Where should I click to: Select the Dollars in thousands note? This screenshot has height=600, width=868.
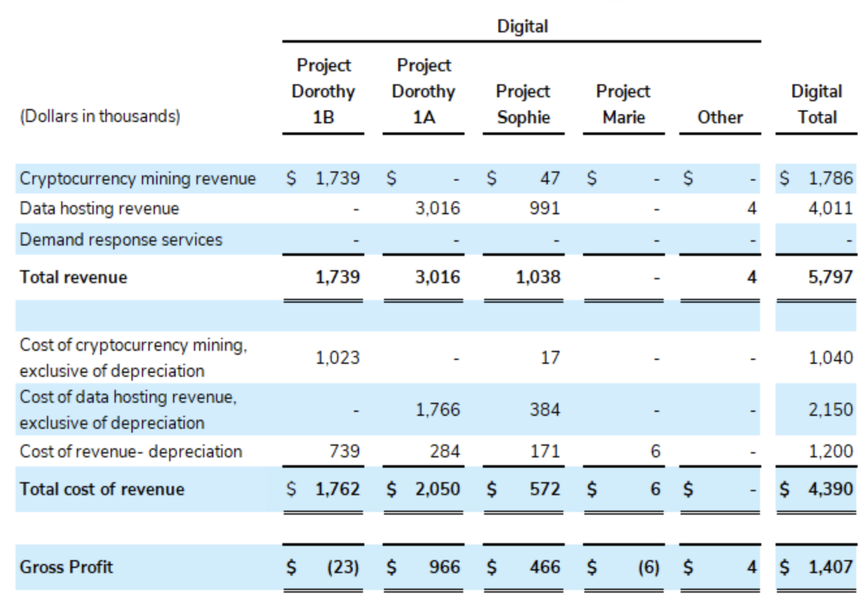click(100, 117)
